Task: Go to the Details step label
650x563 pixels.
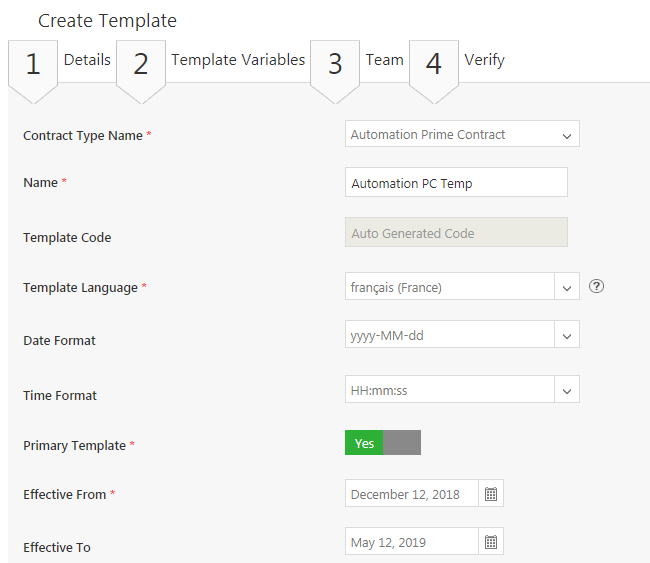Action: coord(87,60)
